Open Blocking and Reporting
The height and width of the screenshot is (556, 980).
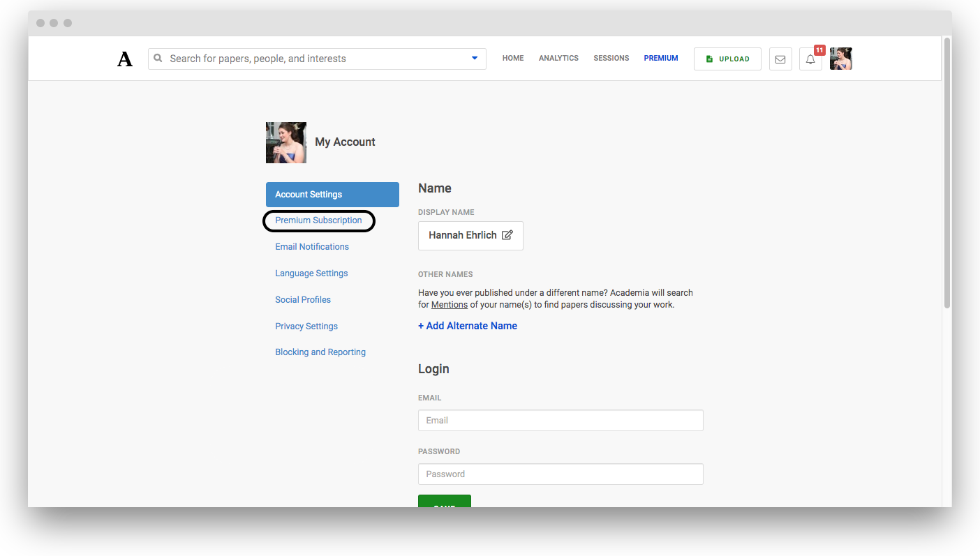point(320,352)
